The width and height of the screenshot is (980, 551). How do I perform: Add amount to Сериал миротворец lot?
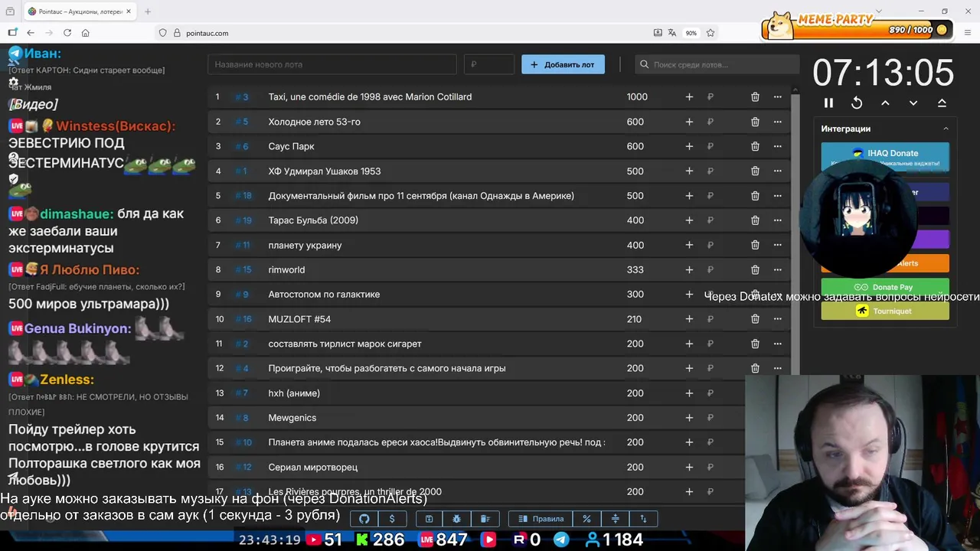689,467
